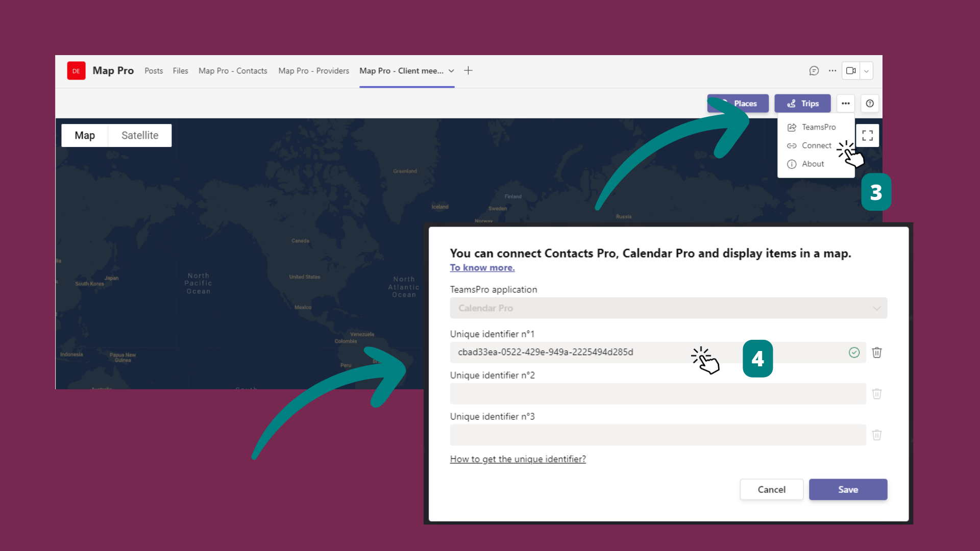Click the Trips button
980x551 pixels.
[802, 104]
